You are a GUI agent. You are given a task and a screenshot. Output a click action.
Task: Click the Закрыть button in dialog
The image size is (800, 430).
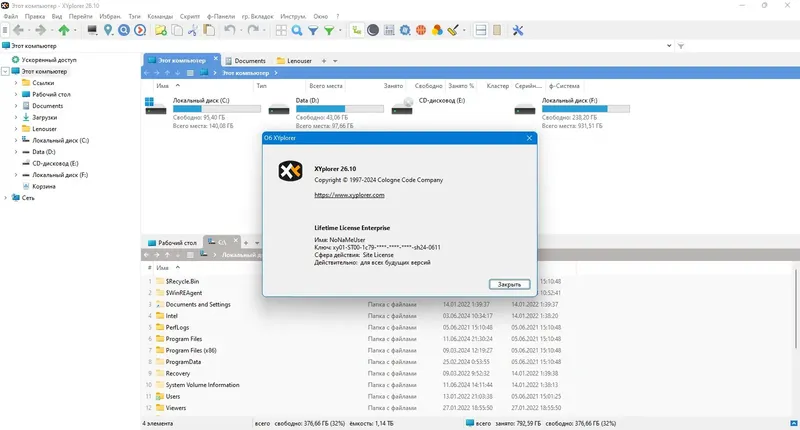(509, 284)
